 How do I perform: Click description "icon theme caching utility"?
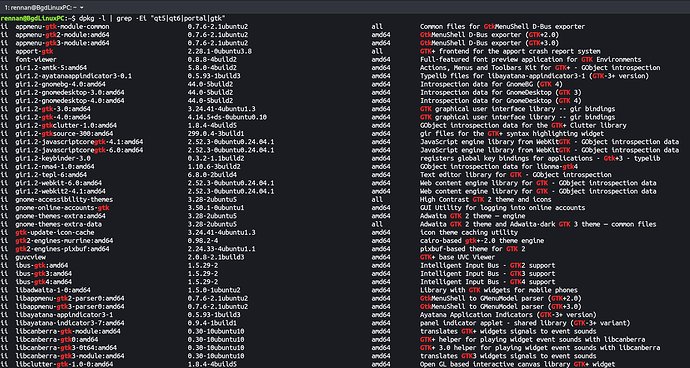[x=469, y=232]
